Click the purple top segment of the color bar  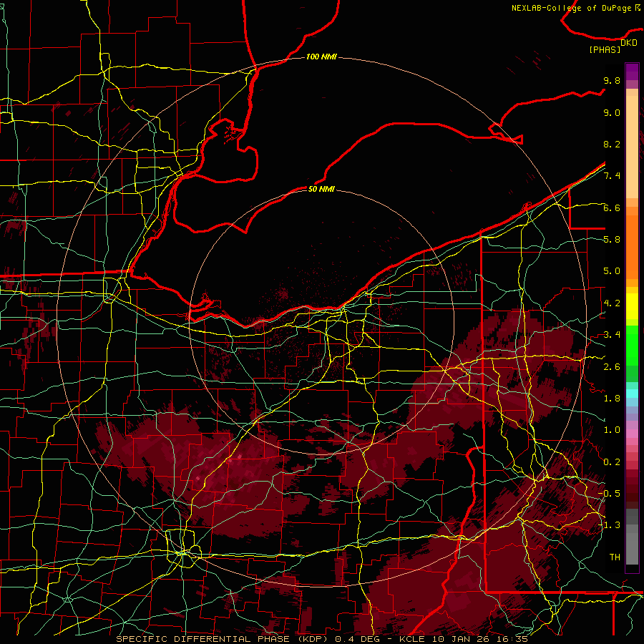click(632, 72)
